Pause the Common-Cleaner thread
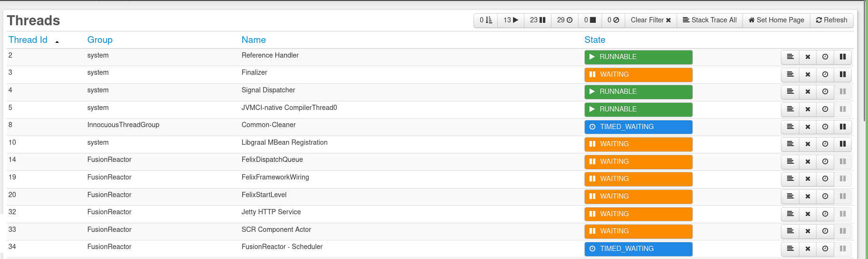This screenshot has height=259, width=868. (842, 127)
